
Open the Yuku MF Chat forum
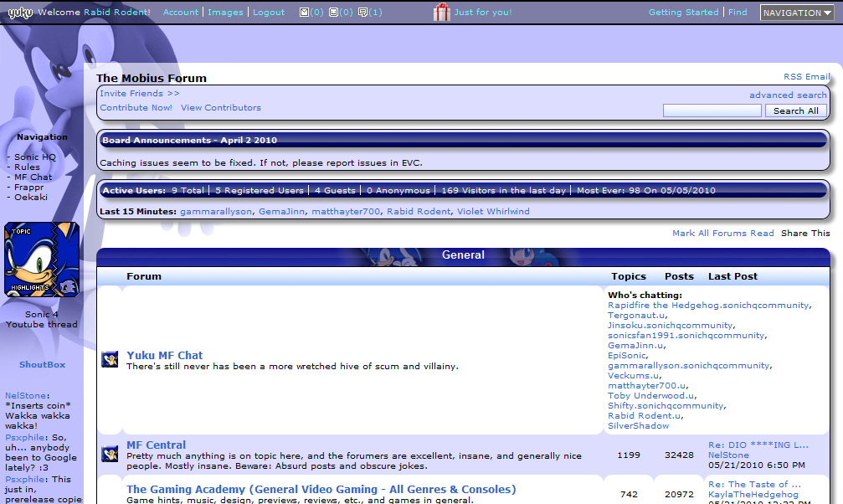tap(164, 355)
